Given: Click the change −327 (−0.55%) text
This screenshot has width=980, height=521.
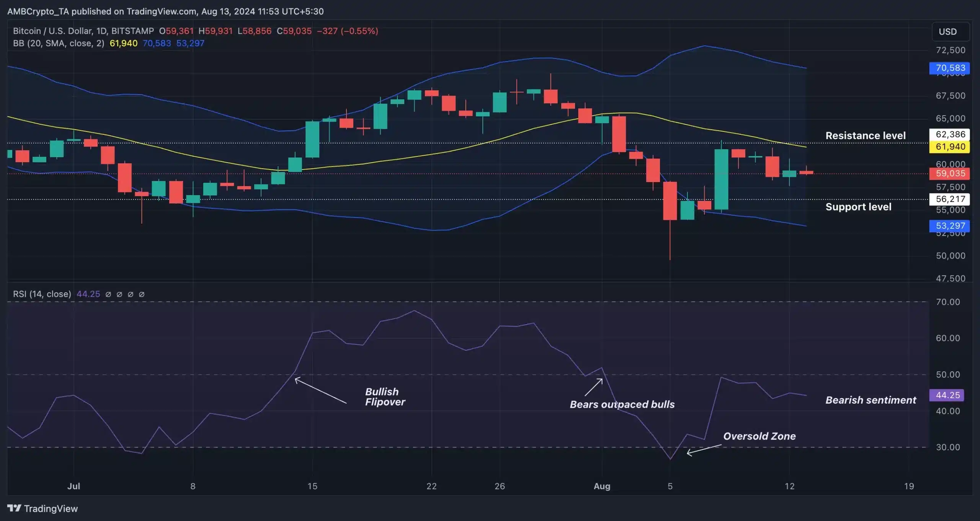Looking at the screenshot, I should (347, 31).
